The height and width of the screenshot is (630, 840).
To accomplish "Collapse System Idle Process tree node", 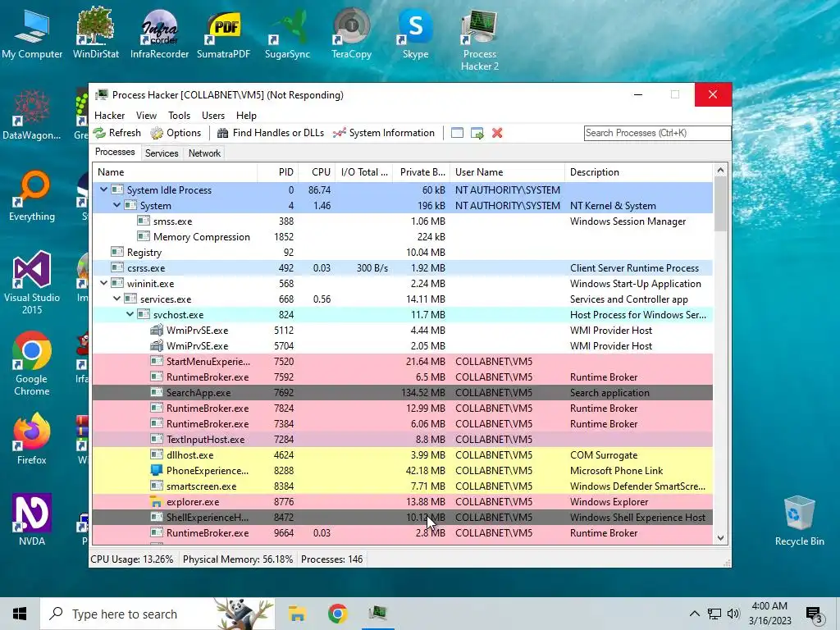I will click(104, 189).
